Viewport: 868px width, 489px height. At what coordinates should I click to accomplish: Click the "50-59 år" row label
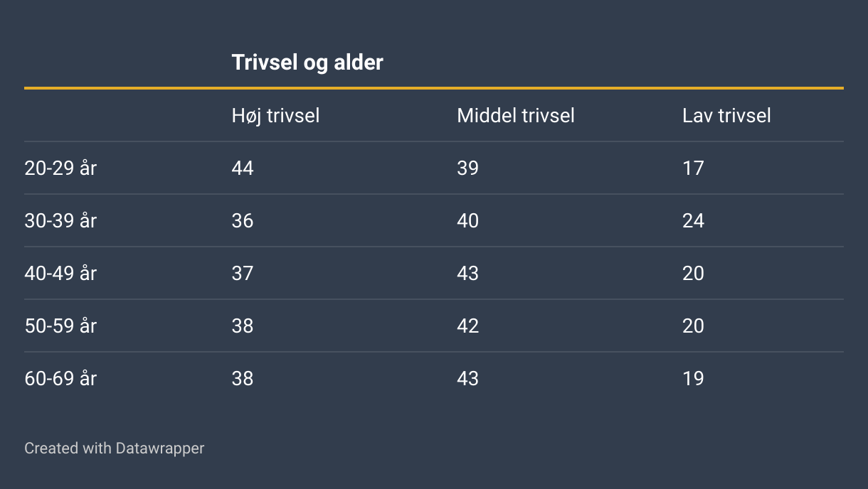pyautogui.click(x=60, y=326)
